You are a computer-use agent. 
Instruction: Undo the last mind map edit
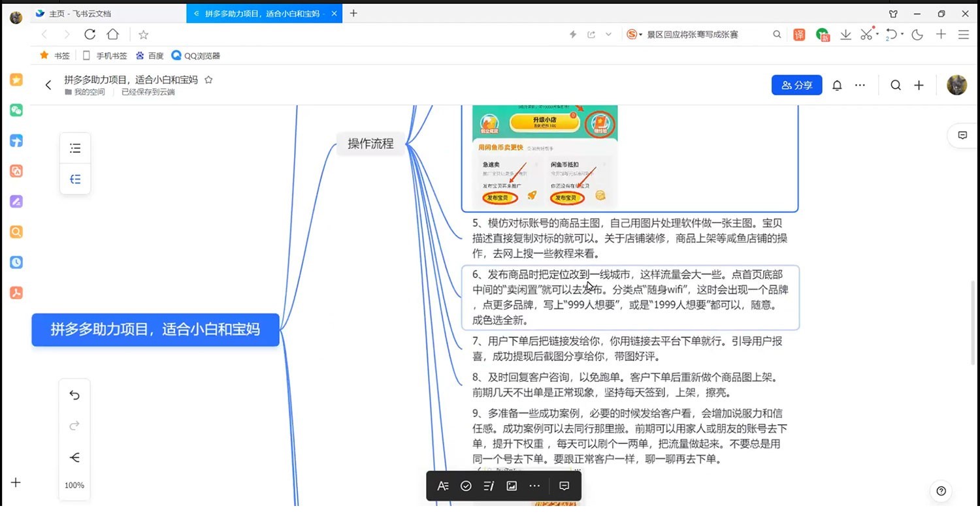pos(74,395)
